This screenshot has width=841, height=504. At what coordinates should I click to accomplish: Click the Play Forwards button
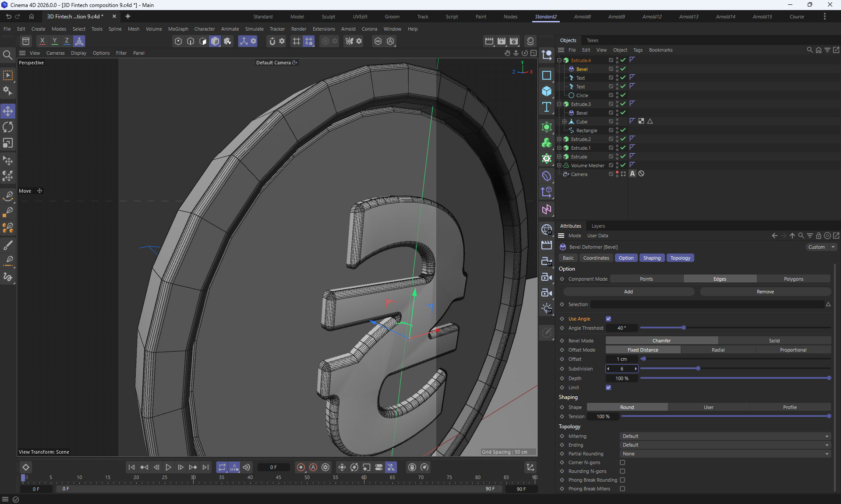point(168,467)
